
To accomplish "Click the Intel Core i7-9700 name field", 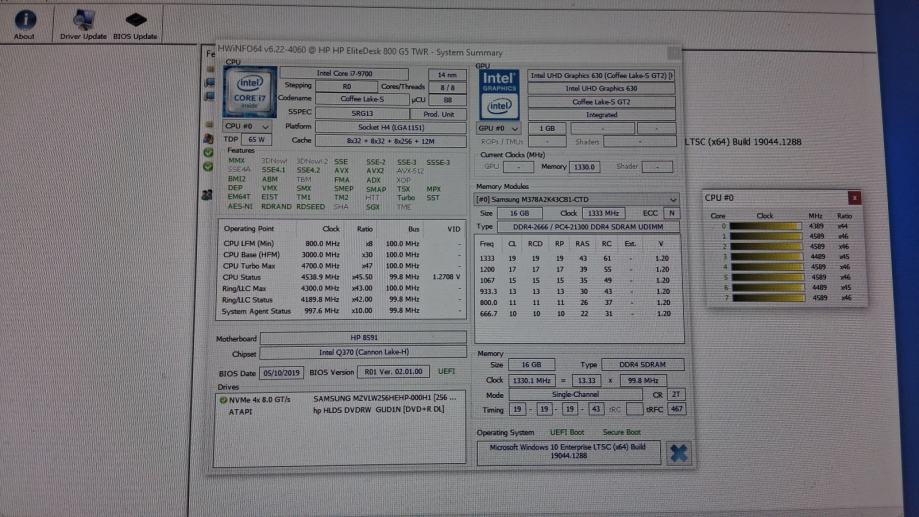I will tap(344, 73).
